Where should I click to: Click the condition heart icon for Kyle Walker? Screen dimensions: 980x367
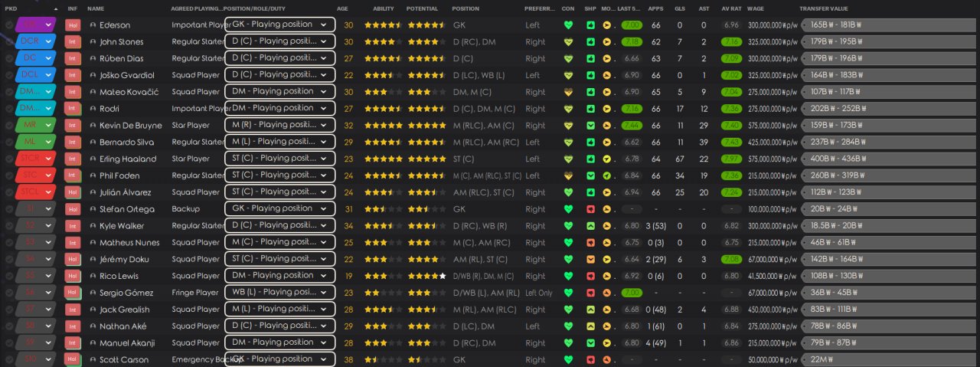[x=568, y=226]
